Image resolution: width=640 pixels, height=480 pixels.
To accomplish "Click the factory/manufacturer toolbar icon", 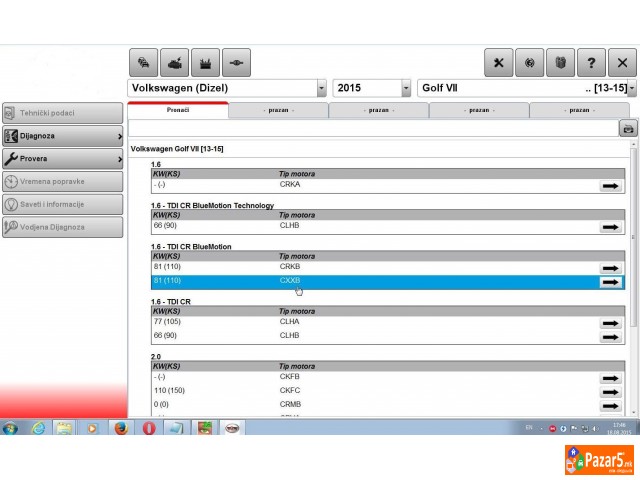I will pos(205,62).
